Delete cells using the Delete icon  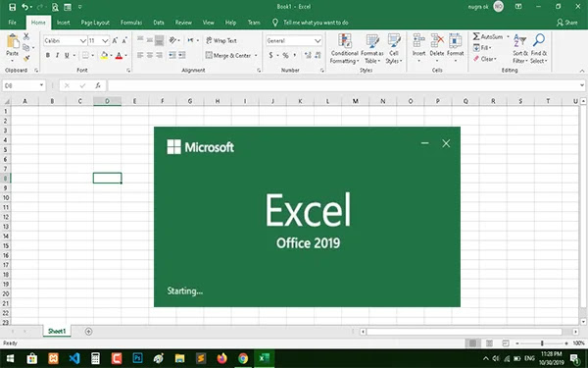click(437, 40)
